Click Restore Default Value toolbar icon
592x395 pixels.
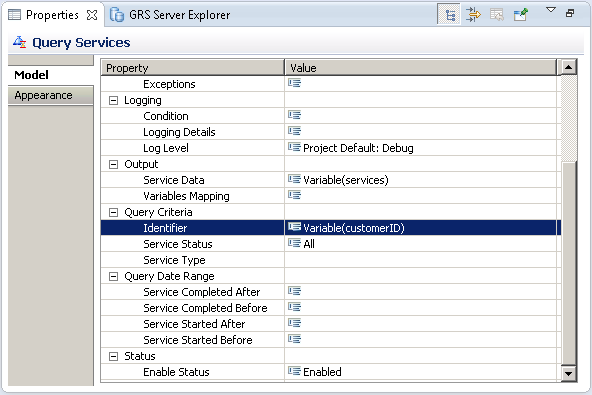[497, 15]
